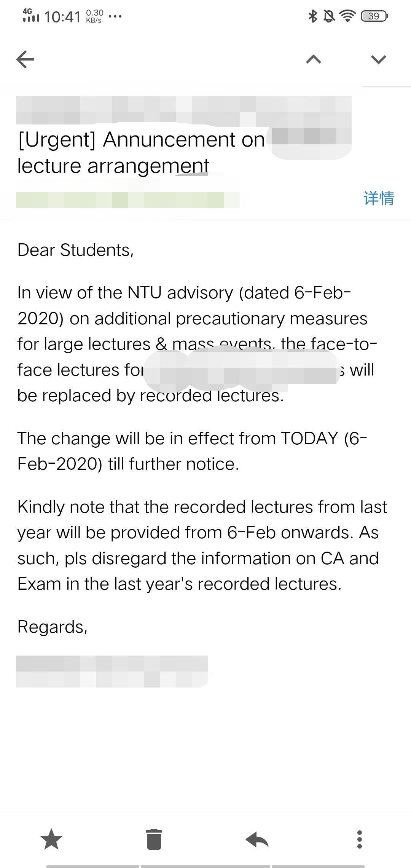Tap the Bluetooth status icon
The width and height of the screenshot is (411, 868).
click(313, 16)
